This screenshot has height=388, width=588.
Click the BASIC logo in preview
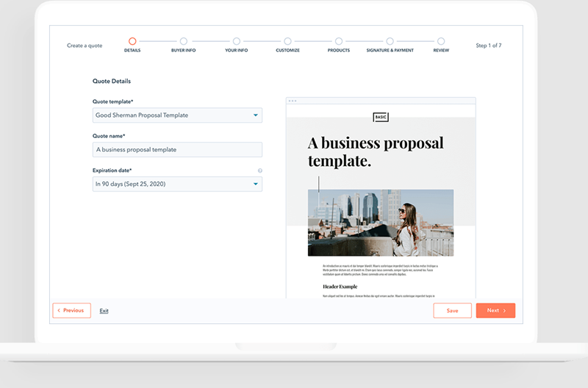click(381, 117)
